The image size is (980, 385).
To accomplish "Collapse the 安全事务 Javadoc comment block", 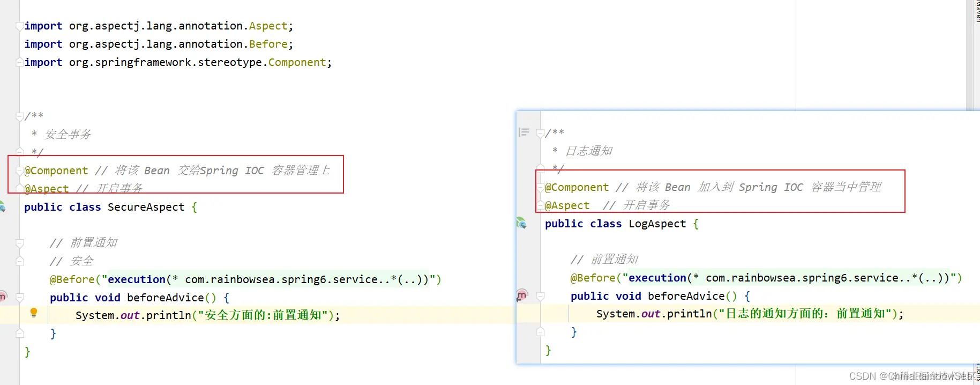I will click(20, 116).
